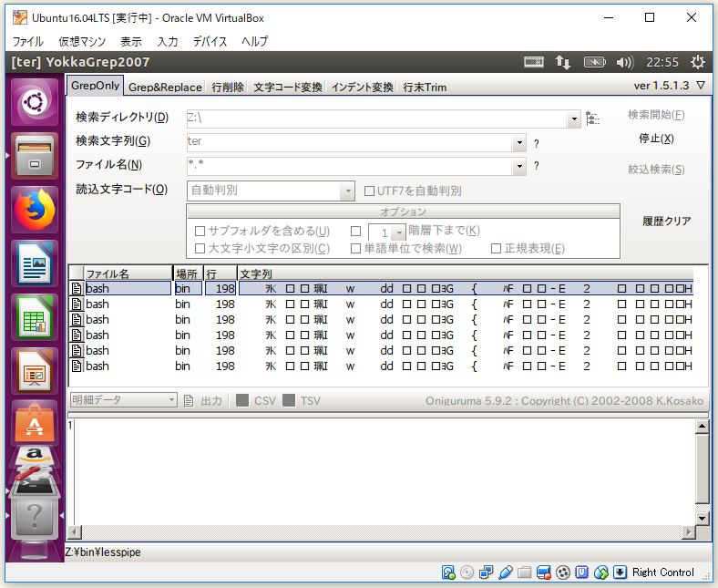The width and height of the screenshot is (718, 588).
Task: Click the question mark dock icon
Action: [35, 518]
